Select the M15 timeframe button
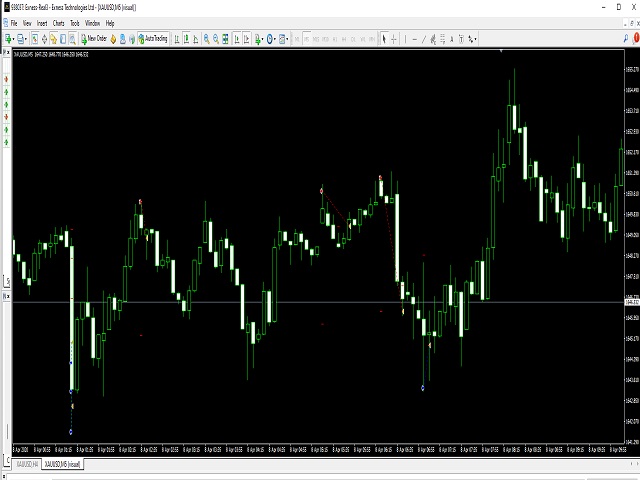This screenshot has width=640, height=480. [316, 39]
